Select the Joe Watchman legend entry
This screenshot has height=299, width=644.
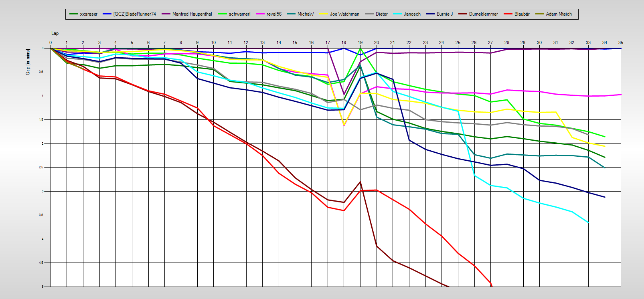339,14
